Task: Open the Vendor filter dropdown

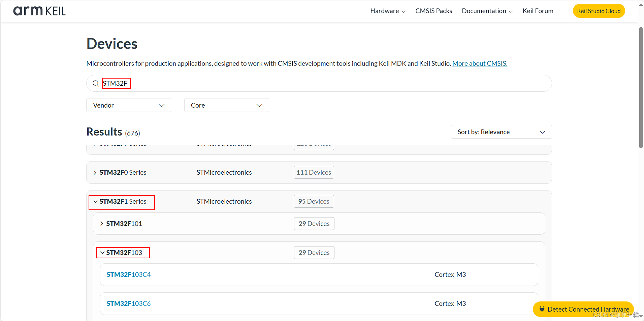Action: [129, 105]
